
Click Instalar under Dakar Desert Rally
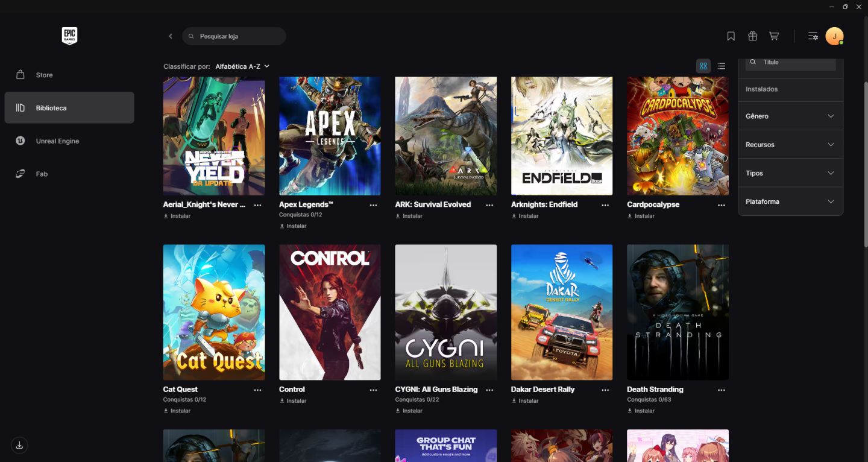click(x=525, y=400)
